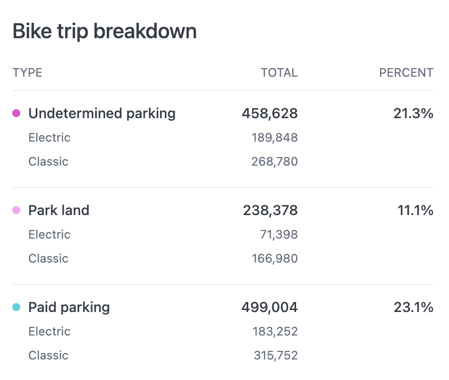Select the Undetermined parking row label
449x380 pixels.
(x=102, y=114)
